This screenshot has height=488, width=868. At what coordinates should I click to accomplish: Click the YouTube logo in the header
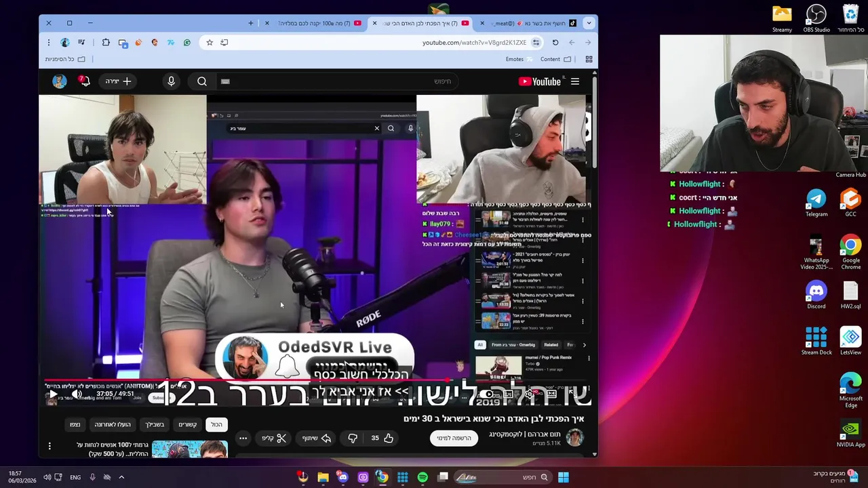540,81
